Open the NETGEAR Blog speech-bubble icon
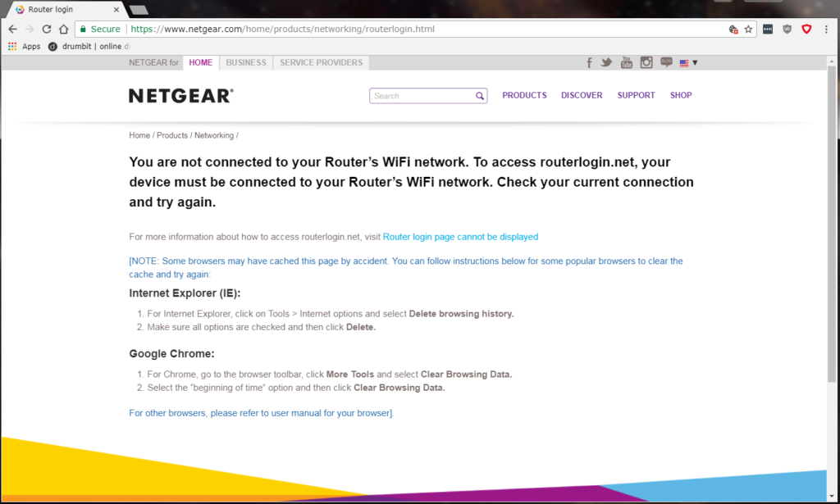The width and height of the screenshot is (840, 504). pyautogui.click(x=666, y=62)
